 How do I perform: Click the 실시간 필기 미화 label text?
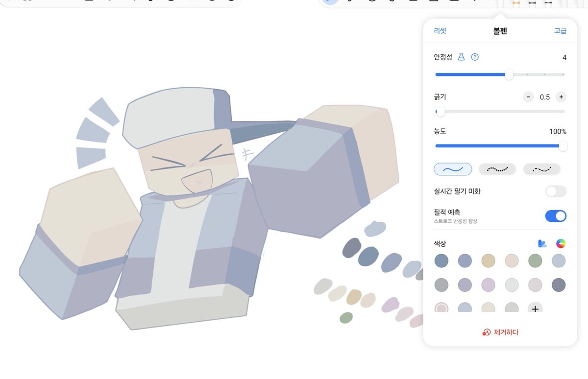pos(457,191)
